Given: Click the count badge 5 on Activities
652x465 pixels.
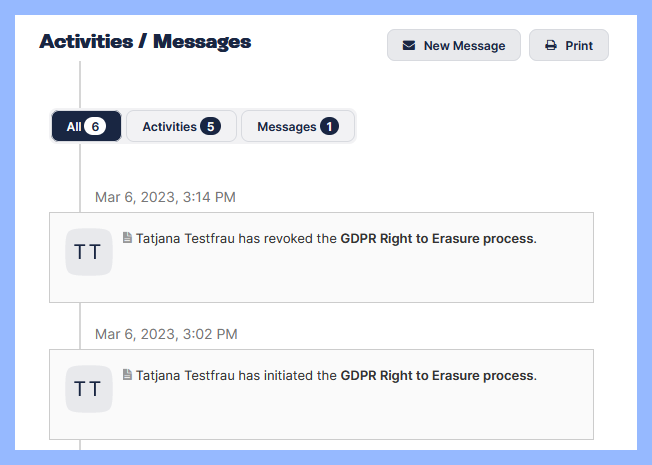Looking at the screenshot, I should [x=210, y=127].
